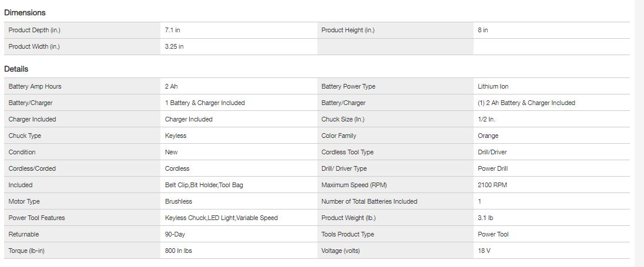Click the Battery Amp Hours label

35,86
